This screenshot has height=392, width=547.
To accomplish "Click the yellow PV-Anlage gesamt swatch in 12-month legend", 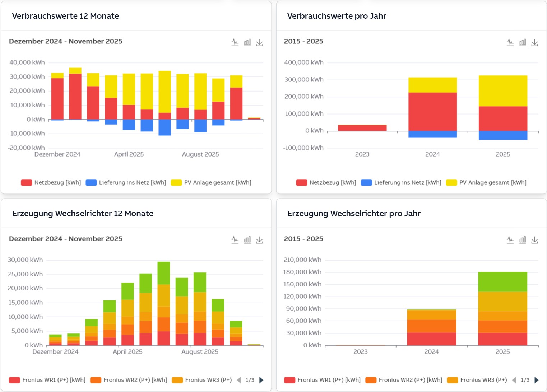I will click(176, 183).
